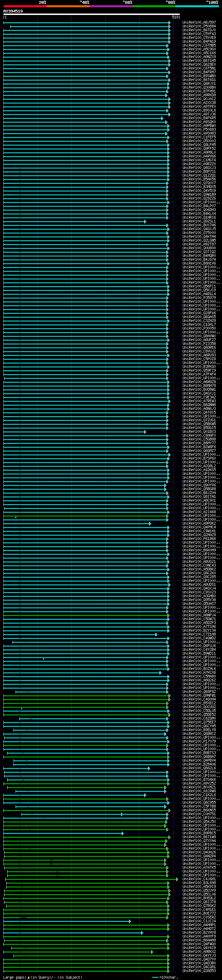Click the UniRef100_P50883 hit label
Screen dimensions: 222x980
(199, 129)
